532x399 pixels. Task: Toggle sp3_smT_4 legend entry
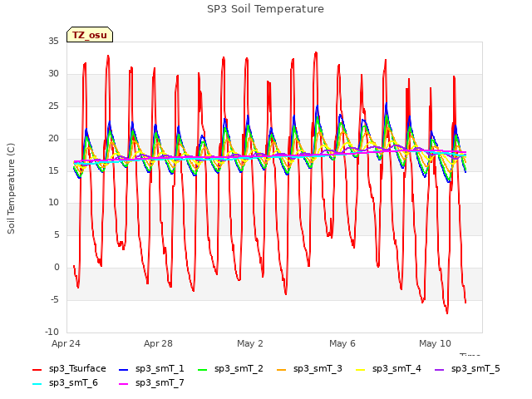388,369
